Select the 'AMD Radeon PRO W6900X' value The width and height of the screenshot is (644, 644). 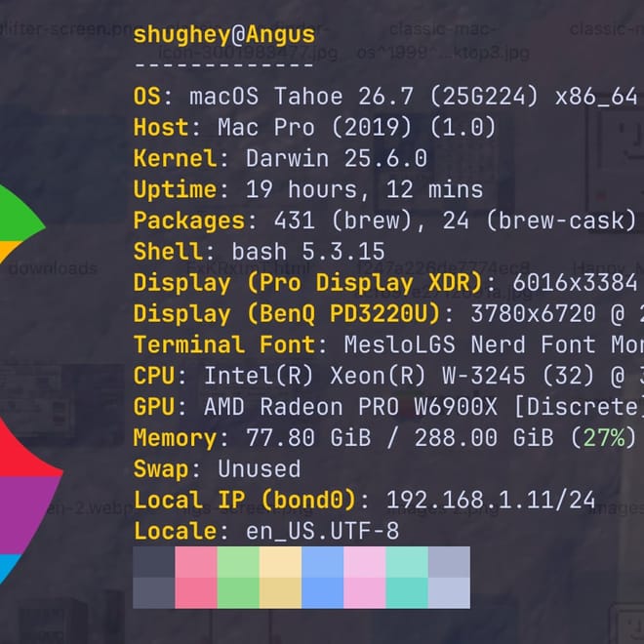tap(350, 408)
